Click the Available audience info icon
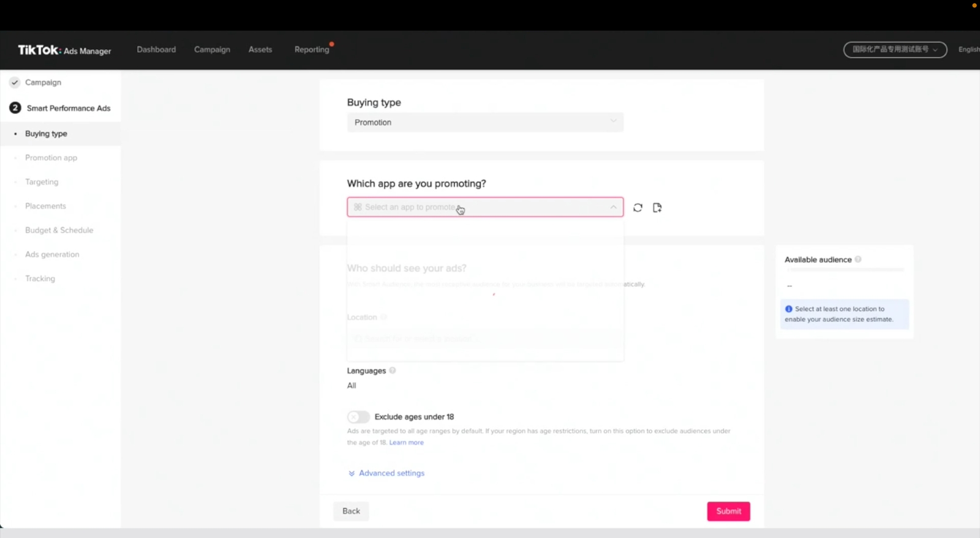980x538 pixels. pyautogui.click(x=858, y=260)
